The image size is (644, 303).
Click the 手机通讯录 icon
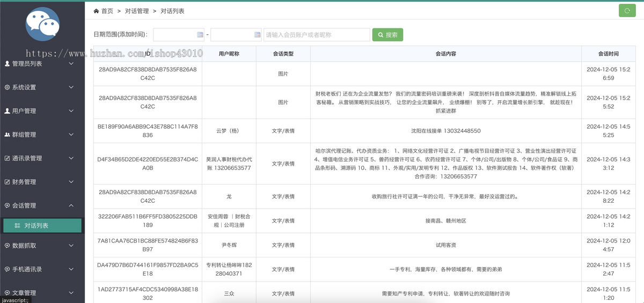(7, 269)
